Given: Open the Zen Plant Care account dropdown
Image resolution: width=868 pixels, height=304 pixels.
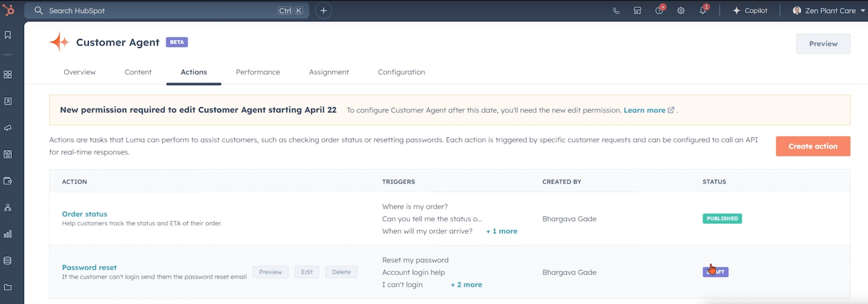Looking at the screenshot, I should coord(828,11).
